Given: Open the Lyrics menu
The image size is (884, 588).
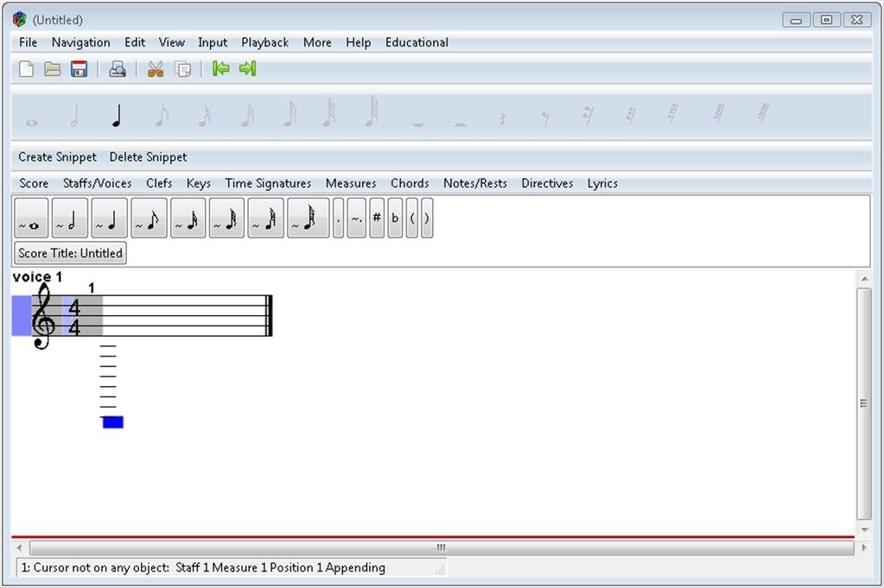Looking at the screenshot, I should tap(602, 184).
